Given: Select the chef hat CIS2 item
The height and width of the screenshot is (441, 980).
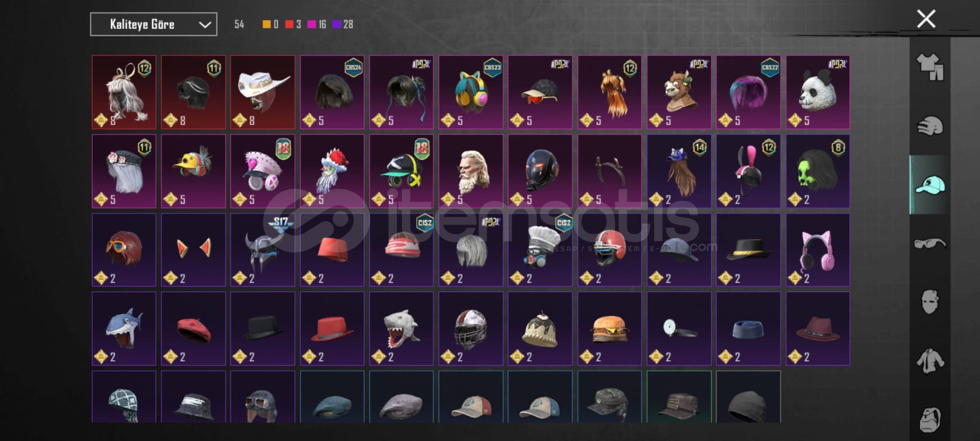Looking at the screenshot, I should pos(540,250).
